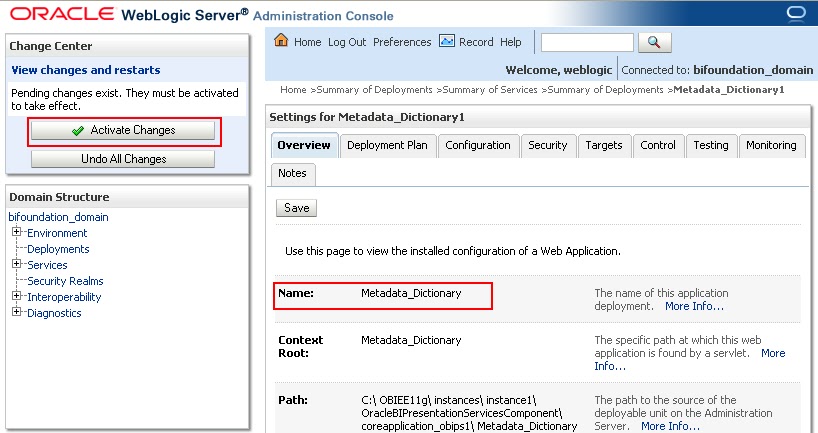The width and height of the screenshot is (818, 433).
Task: Click Welcome, weblogic text
Action: click(x=559, y=70)
